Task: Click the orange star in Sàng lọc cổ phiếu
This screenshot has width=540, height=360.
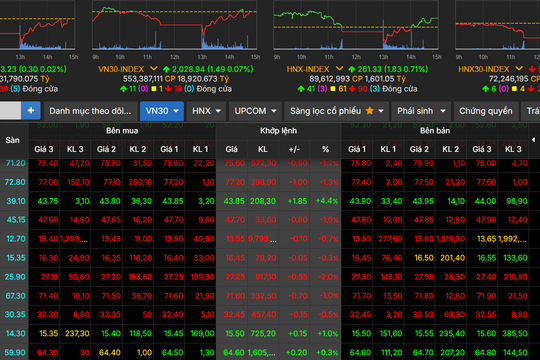Action: point(370,111)
